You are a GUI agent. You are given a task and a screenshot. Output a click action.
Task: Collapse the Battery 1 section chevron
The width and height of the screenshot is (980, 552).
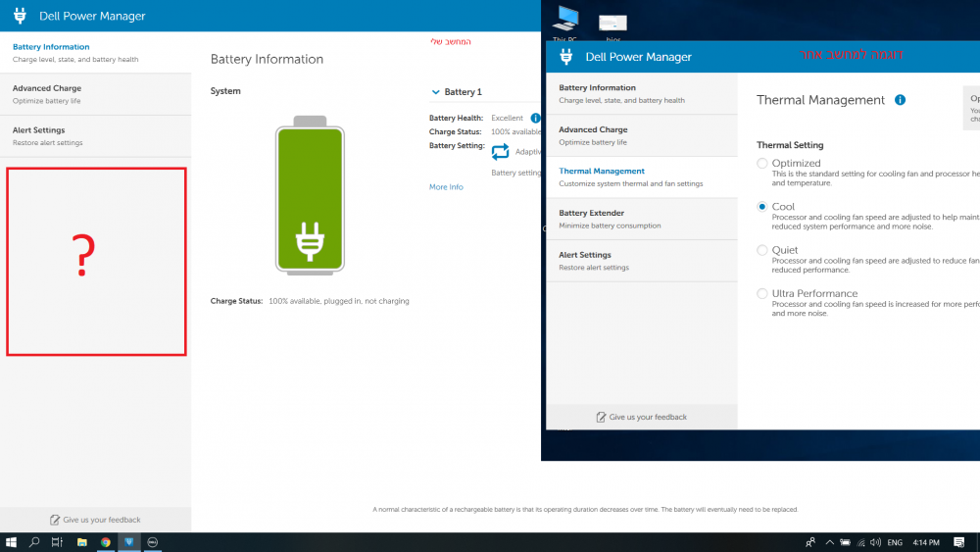click(436, 92)
